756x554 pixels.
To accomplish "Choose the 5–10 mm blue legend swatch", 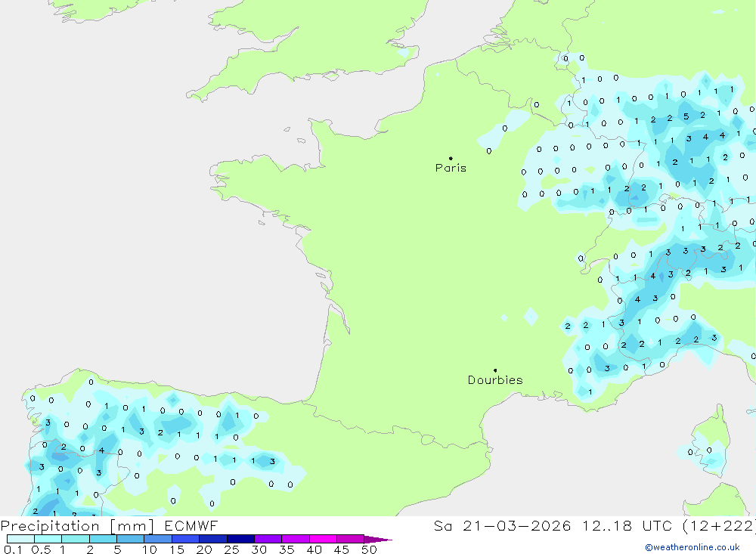I will pos(131,539).
